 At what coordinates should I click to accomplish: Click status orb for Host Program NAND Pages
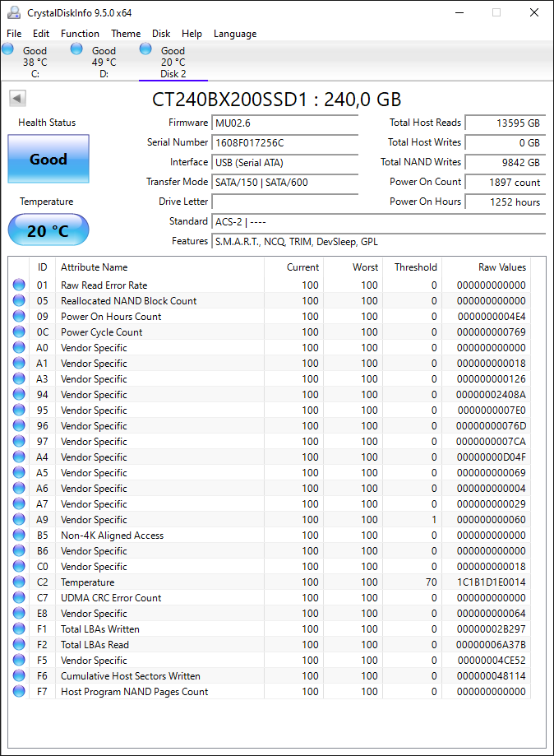[19, 691]
